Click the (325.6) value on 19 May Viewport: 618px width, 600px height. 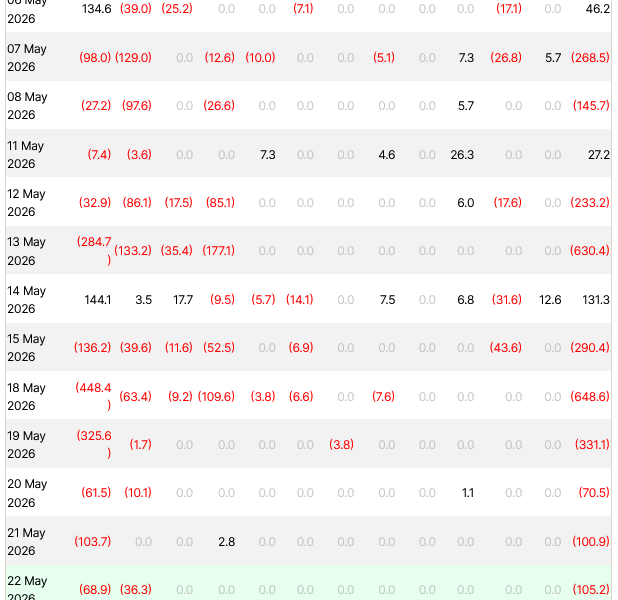pos(94,445)
